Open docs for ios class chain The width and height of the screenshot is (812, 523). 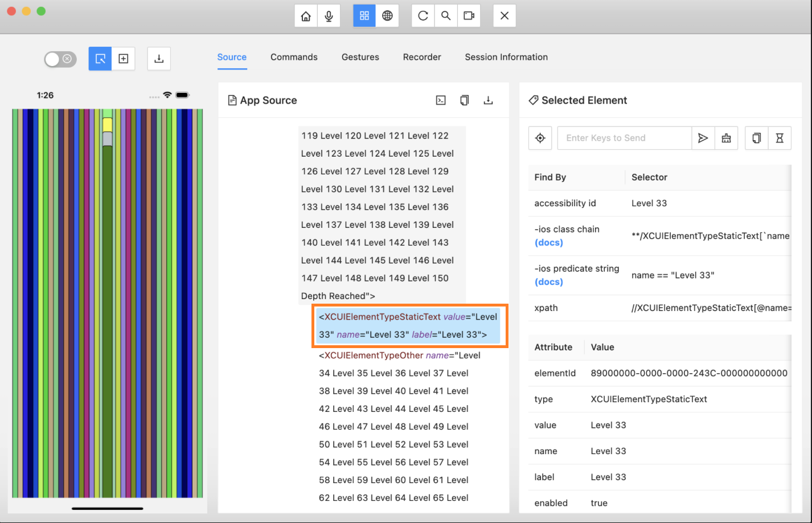tap(548, 242)
